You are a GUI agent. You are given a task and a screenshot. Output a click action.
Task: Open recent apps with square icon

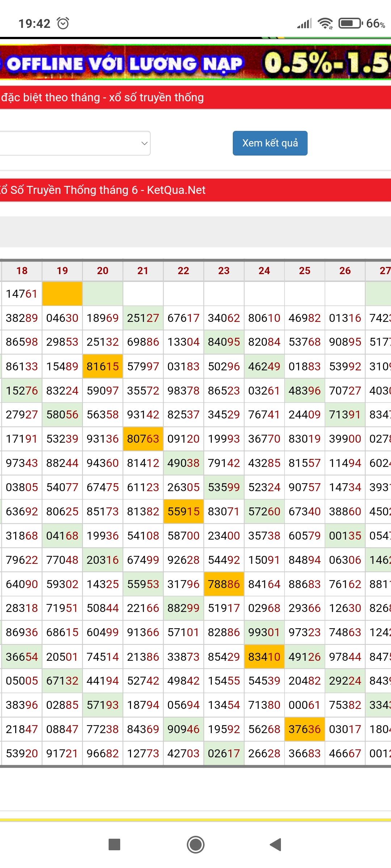click(x=114, y=845)
